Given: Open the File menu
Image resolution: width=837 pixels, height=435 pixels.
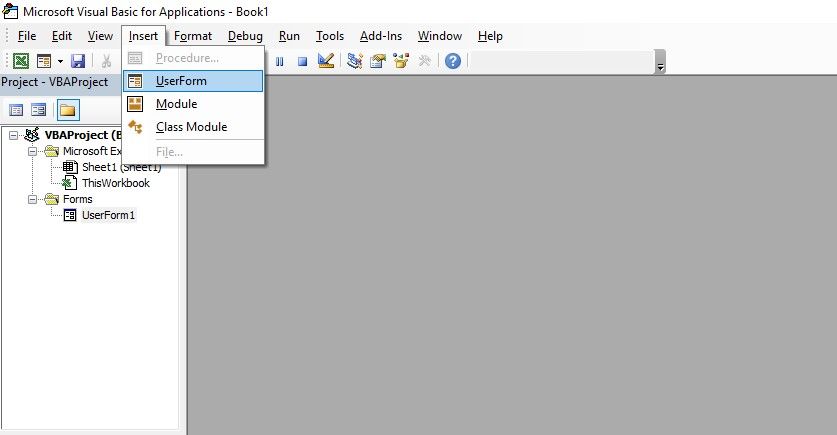Looking at the screenshot, I should click(x=27, y=36).
